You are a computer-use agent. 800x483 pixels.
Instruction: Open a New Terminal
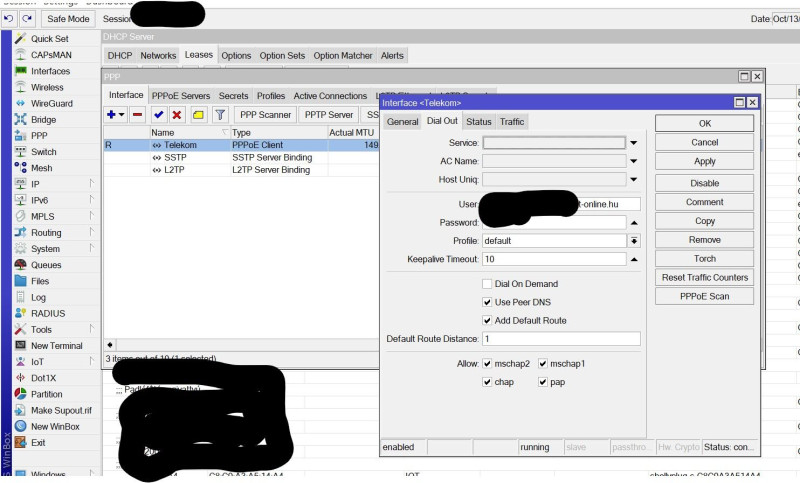(x=56, y=346)
